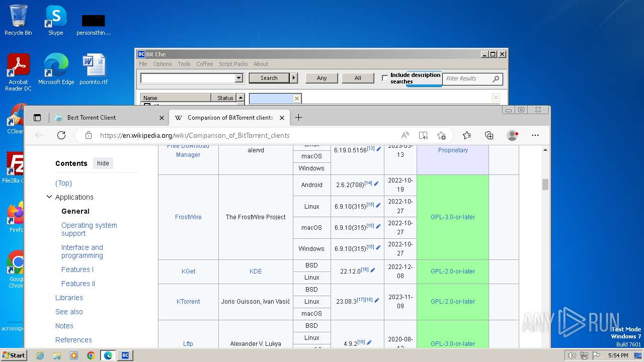The image size is (644, 362).
Task: Click Chrome icon in the taskbar
Action: [91, 355]
